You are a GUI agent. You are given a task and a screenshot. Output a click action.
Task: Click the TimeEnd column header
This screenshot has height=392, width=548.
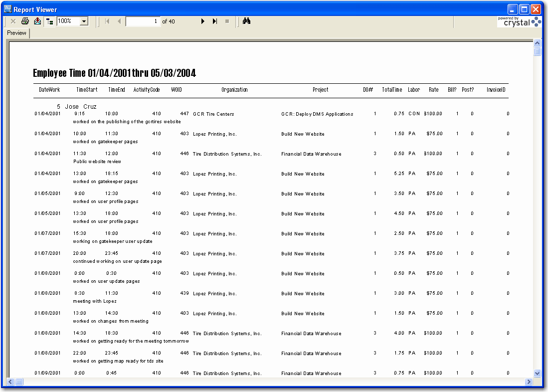[x=116, y=90]
